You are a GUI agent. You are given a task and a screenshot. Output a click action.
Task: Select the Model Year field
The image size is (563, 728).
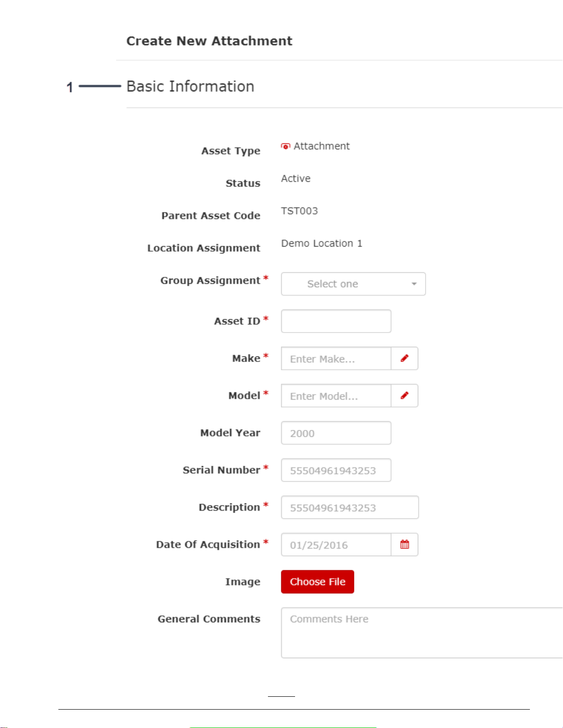tap(336, 433)
